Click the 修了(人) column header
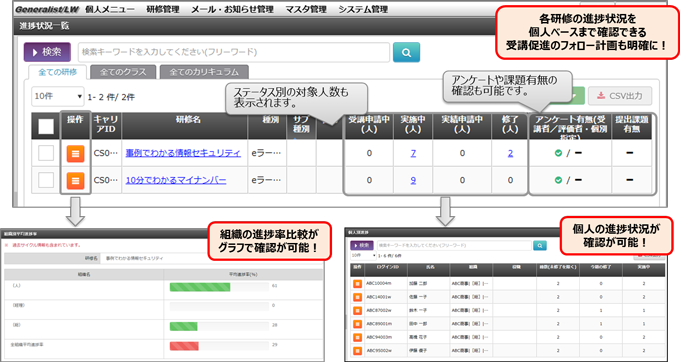The height and width of the screenshot is (362, 680). click(510, 126)
